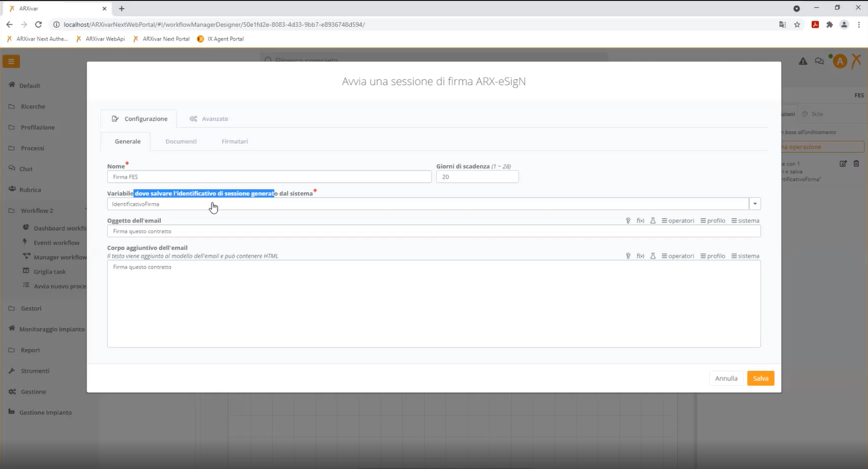
Task: Click the Giorni di scadenza field
Action: 477,177
